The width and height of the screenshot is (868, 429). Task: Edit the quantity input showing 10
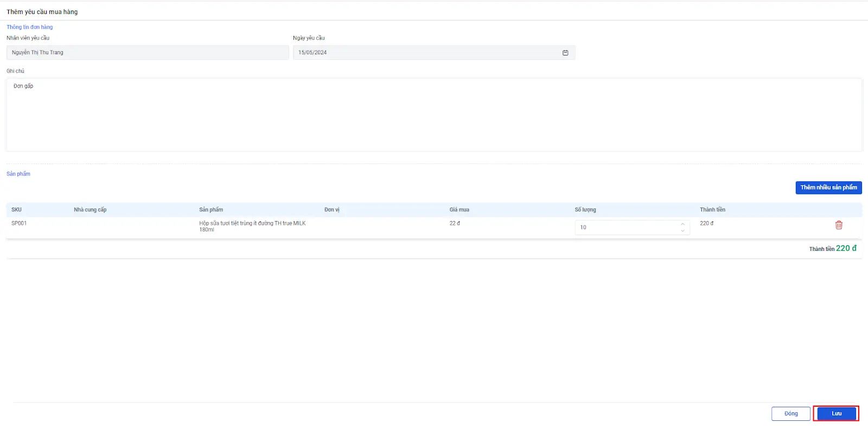632,228
